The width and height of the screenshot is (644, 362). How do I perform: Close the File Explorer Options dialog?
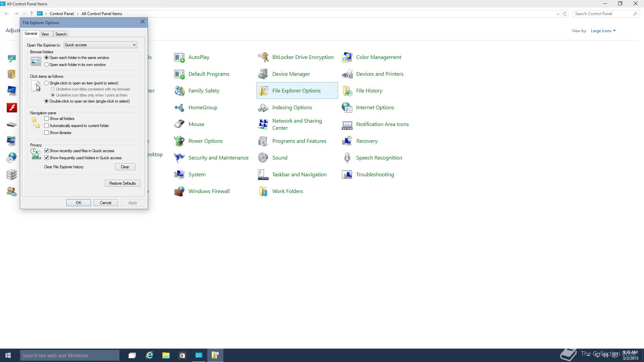click(x=143, y=21)
